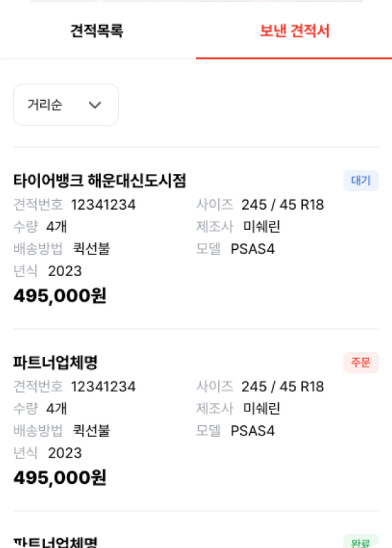Image resolution: width=392 pixels, height=548 pixels.
Task: Select the 보낸 견적서 tab
Action: tap(294, 31)
